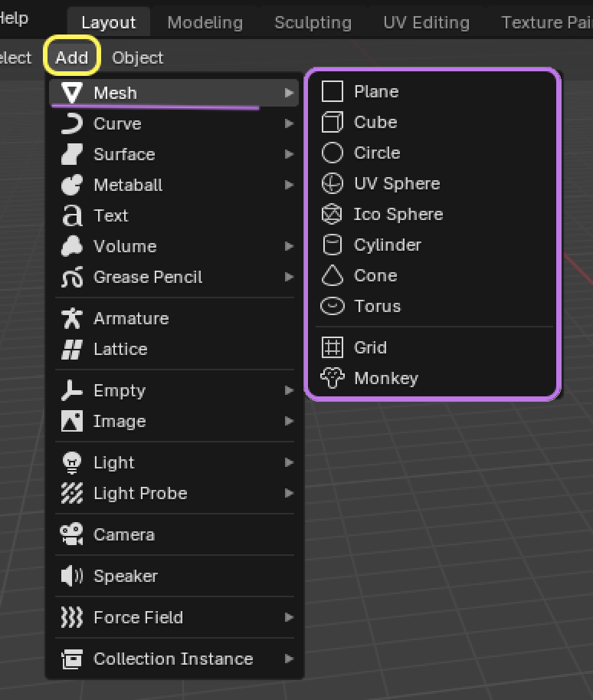Open the Add menu
Screen dimensions: 593x700
click(x=72, y=58)
